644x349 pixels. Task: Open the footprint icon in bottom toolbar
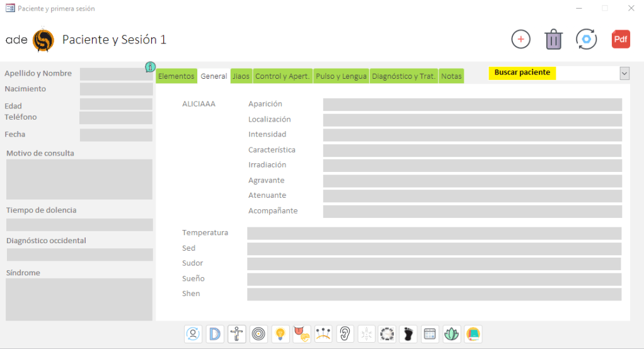[x=408, y=334]
